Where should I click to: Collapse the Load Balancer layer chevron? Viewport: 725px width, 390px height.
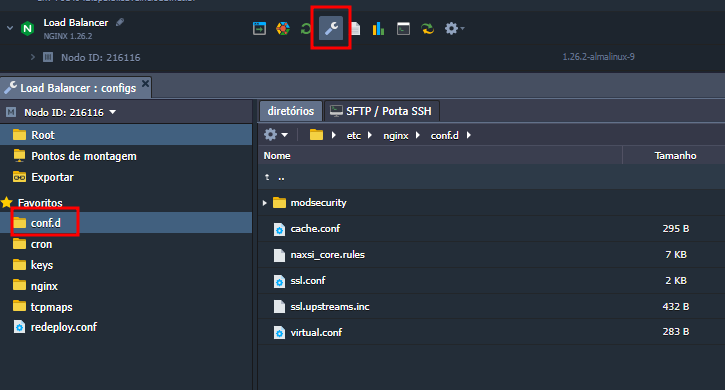tap(10, 28)
